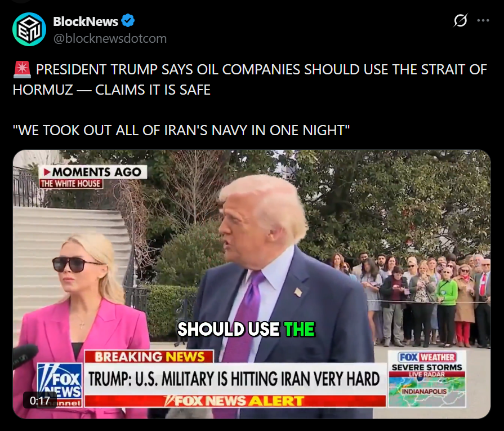Click the Trump Iran headline chyron
This screenshot has height=431, width=504.
coord(235,379)
